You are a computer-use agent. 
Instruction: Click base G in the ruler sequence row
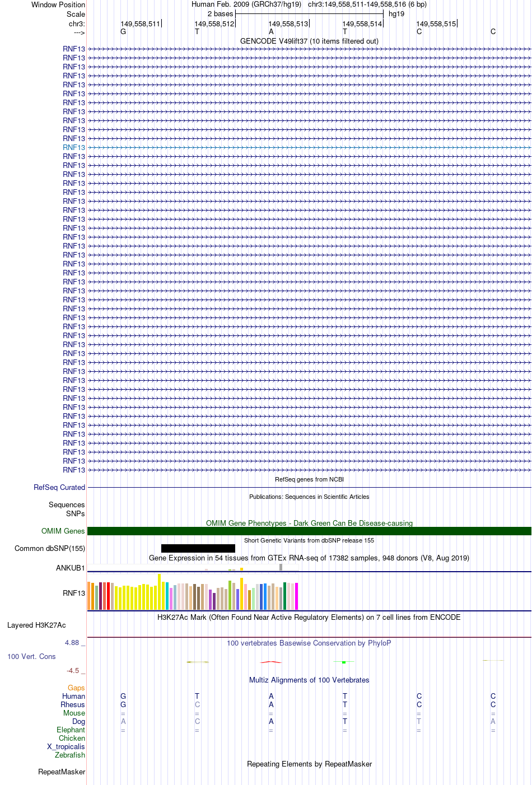pyautogui.click(x=123, y=32)
